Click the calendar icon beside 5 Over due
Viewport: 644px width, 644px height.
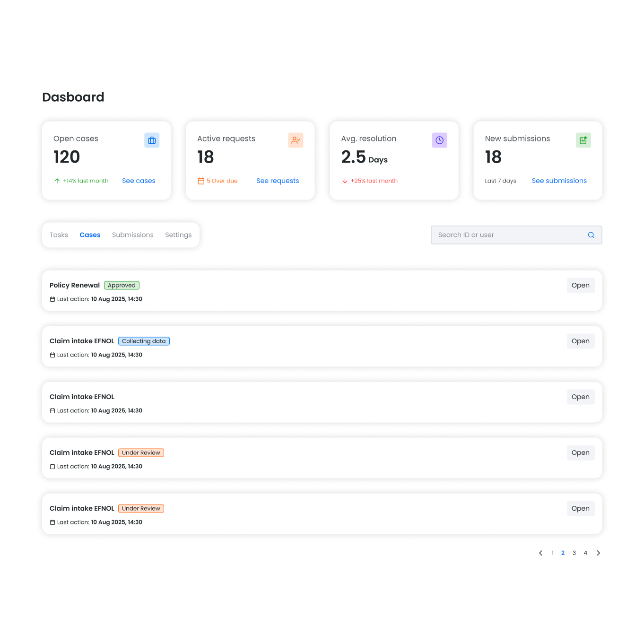pos(201,181)
